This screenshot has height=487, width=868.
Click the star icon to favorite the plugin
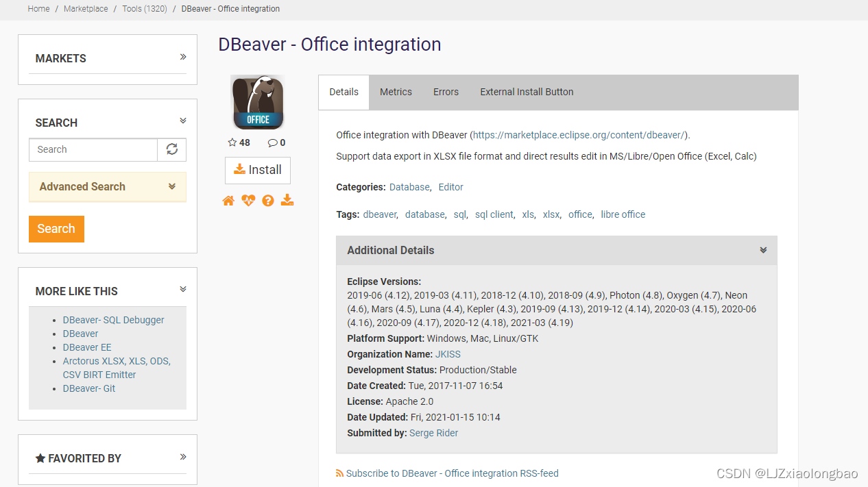coord(231,142)
